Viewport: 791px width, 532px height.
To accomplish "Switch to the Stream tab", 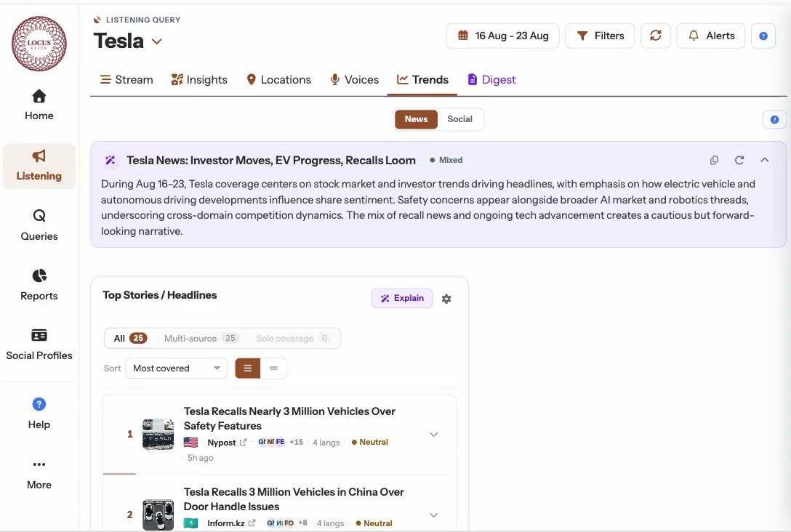I will pyautogui.click(x=126, y=80).
